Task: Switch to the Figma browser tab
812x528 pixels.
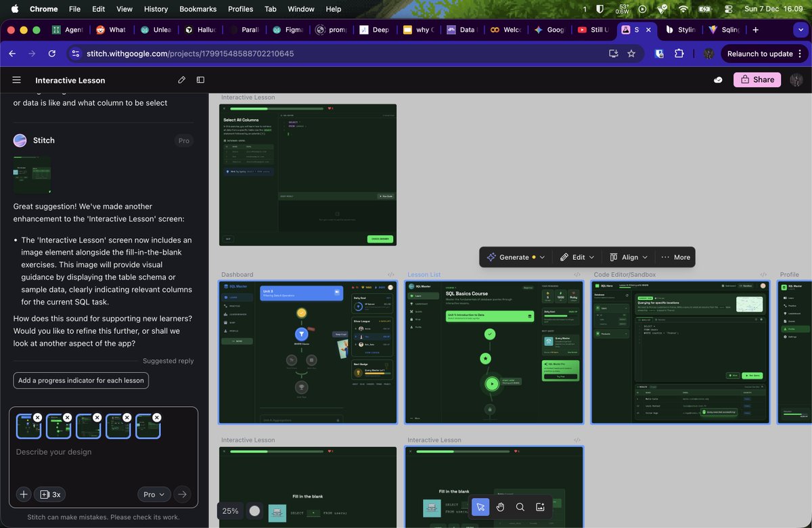Action: click(288, 30)
